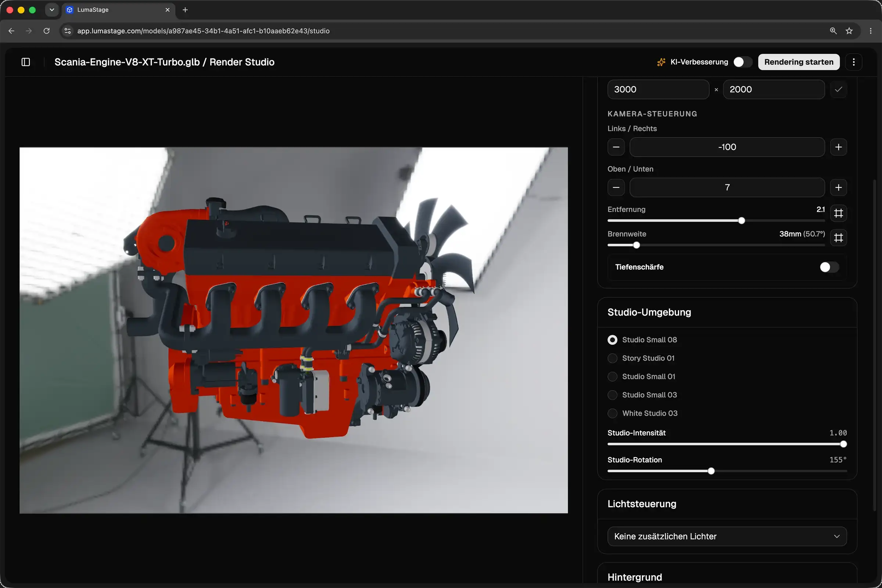View site information icon in address bar
Viewport: 882px width, 588px height.
pos(68,31)
